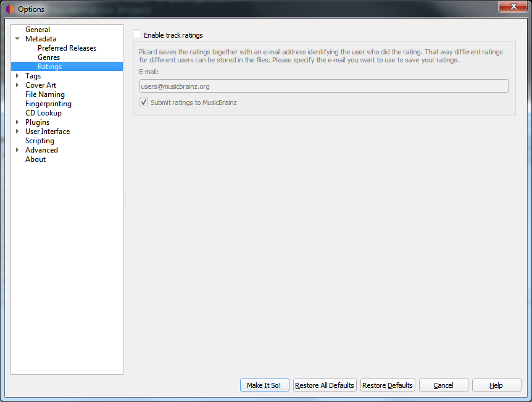Open the Fingerprinting options page
The image size is (532, 402).
point(48,104)
